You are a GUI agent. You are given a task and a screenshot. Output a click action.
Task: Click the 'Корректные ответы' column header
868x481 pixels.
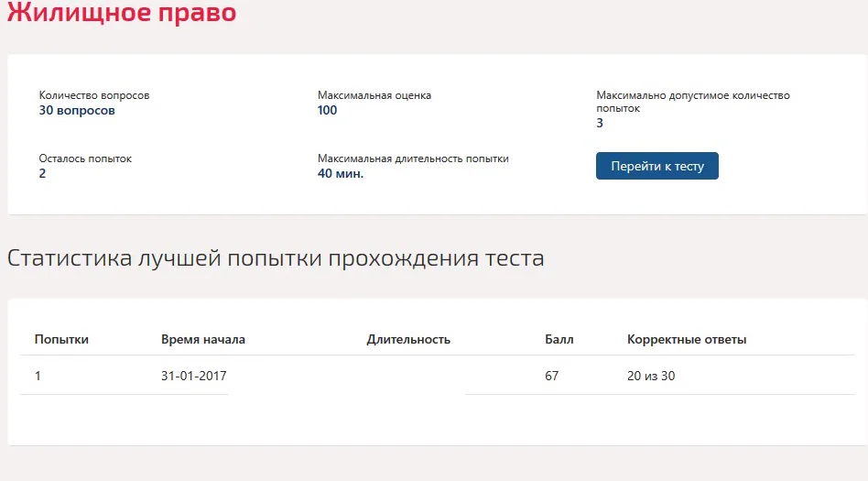[x=687, y=339]
